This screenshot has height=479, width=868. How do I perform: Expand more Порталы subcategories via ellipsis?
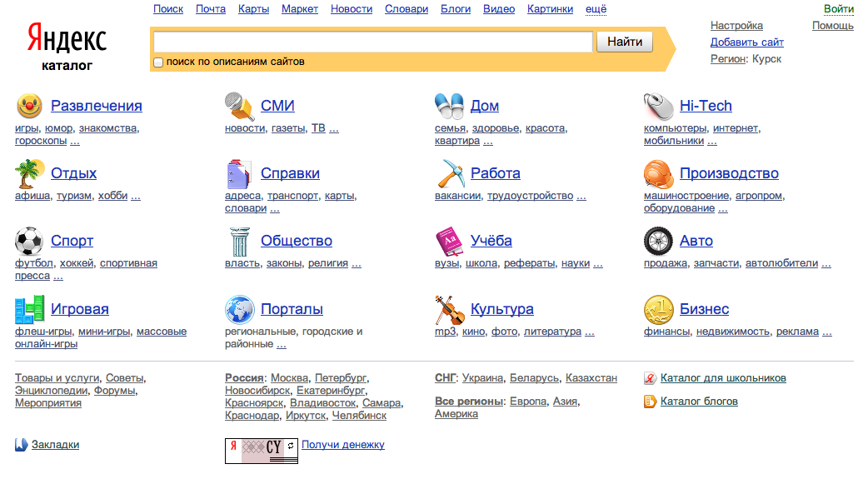point(282,344)
